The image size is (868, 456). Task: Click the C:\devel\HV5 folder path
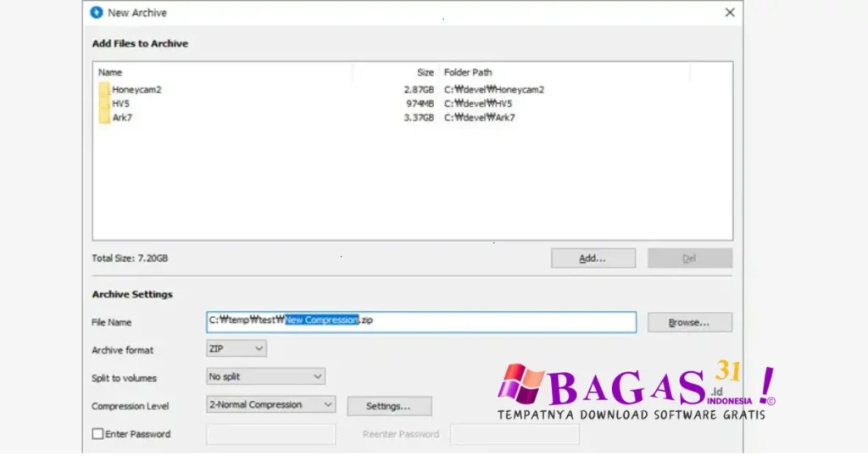(x=478, y=103)
